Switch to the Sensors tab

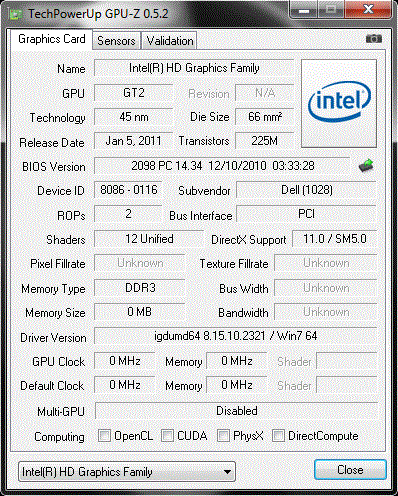[116, 41]
